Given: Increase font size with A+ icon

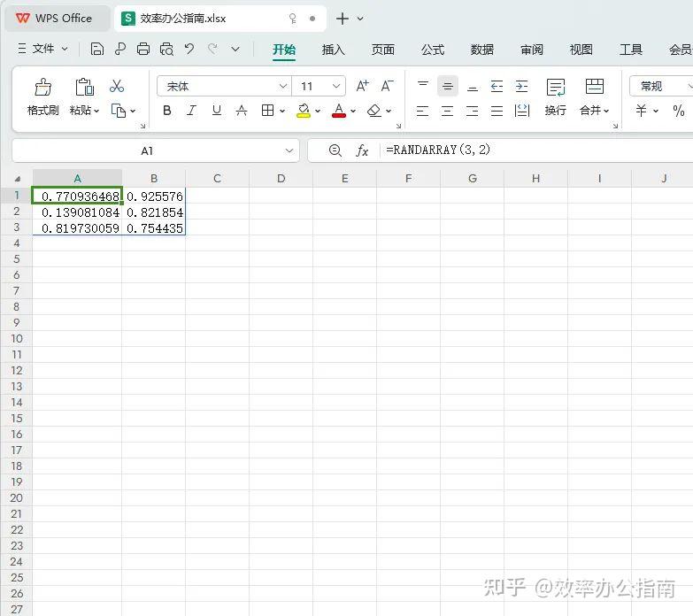Looking at the screenshot, I should [362, 86].
